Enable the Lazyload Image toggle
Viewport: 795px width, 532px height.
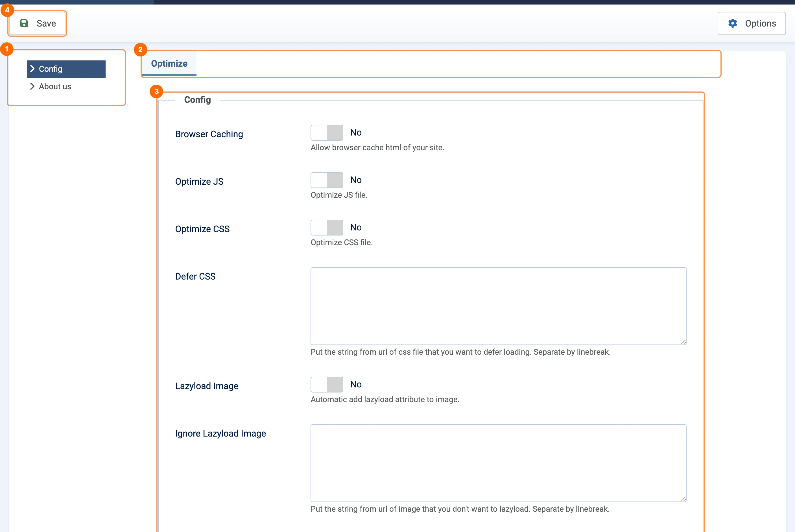[327, 385]
